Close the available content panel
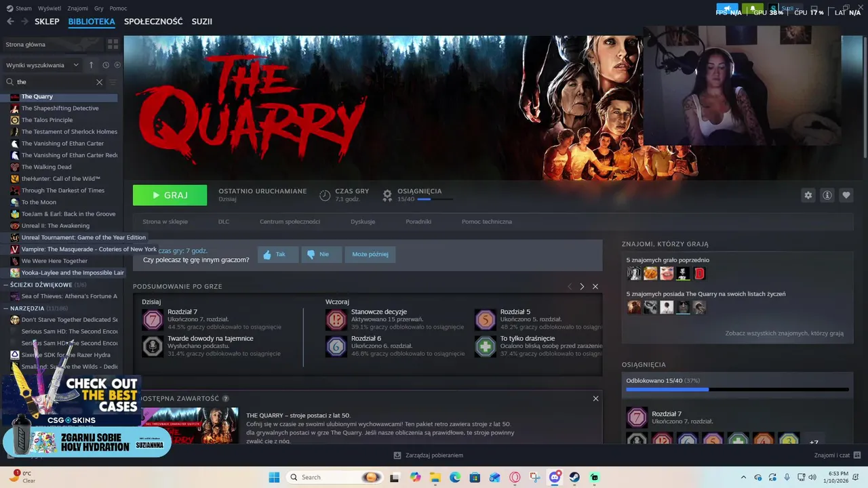The image size is (868, 488). (x=595, y=399)
